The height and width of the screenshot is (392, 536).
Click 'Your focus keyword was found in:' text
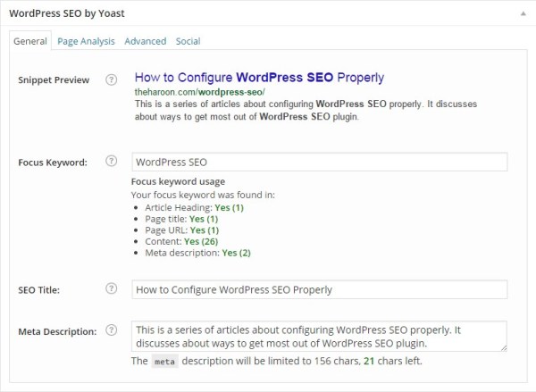(203, 195)
